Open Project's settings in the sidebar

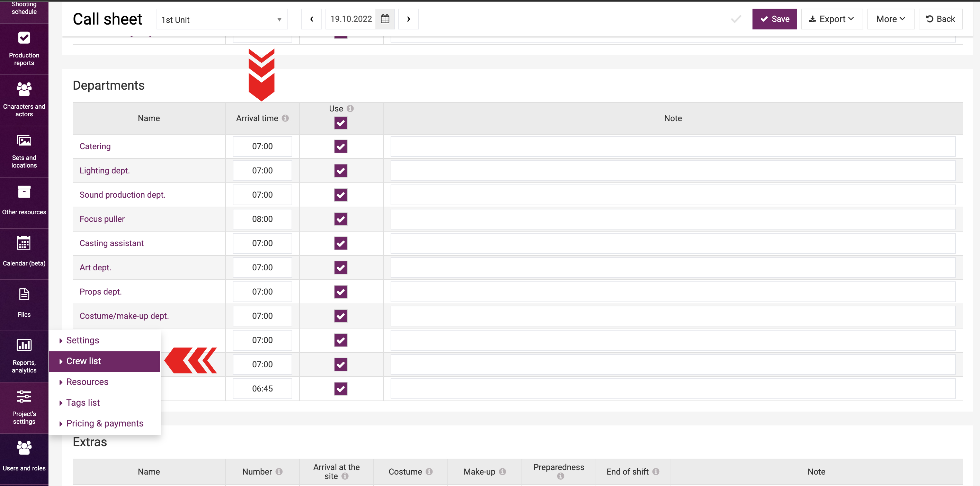click(24, 408)
